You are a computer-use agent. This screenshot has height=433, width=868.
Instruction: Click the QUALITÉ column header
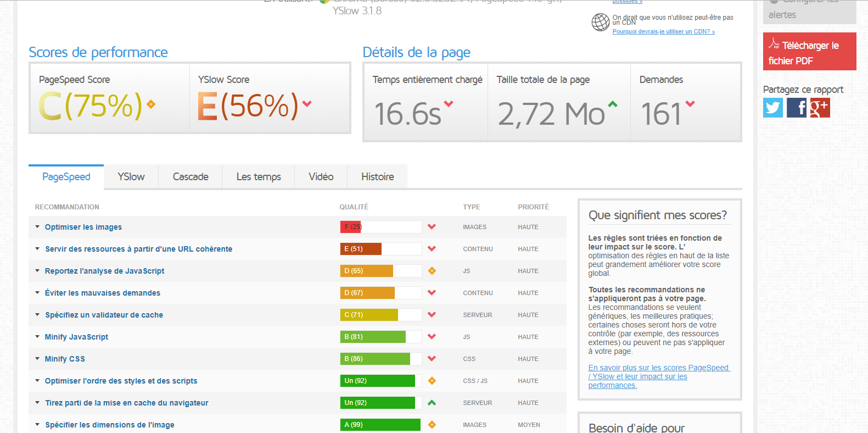coord(354,207)
